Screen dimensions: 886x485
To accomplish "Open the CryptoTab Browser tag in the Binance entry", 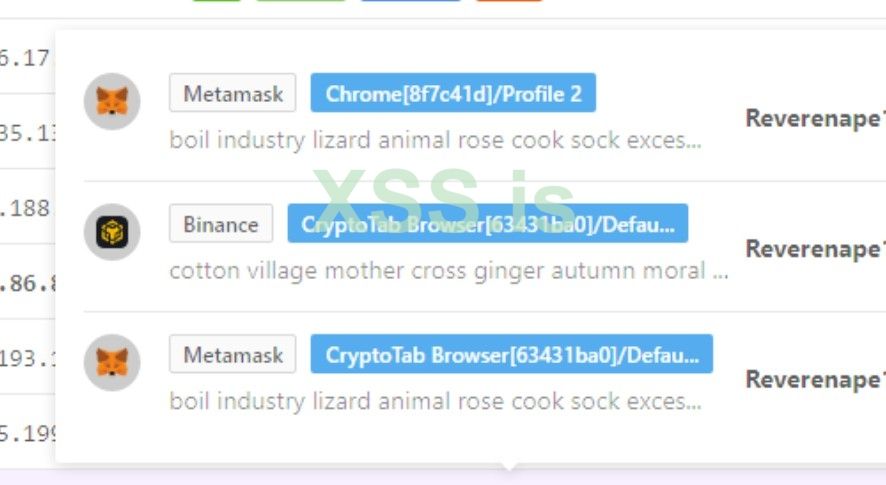I will pyautogui.click(x=487, y=224).
